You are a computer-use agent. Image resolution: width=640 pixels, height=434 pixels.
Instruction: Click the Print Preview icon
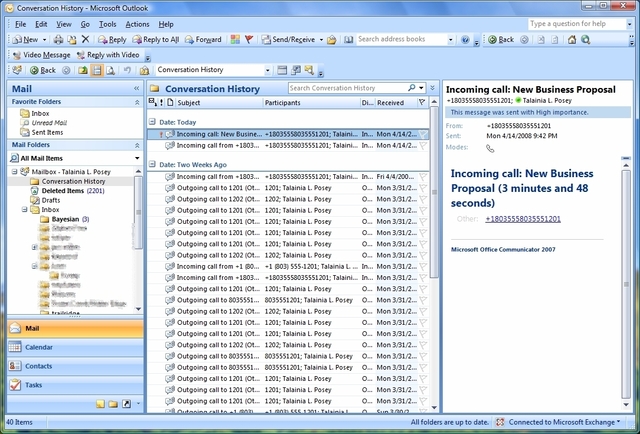[x=110, y=70]
